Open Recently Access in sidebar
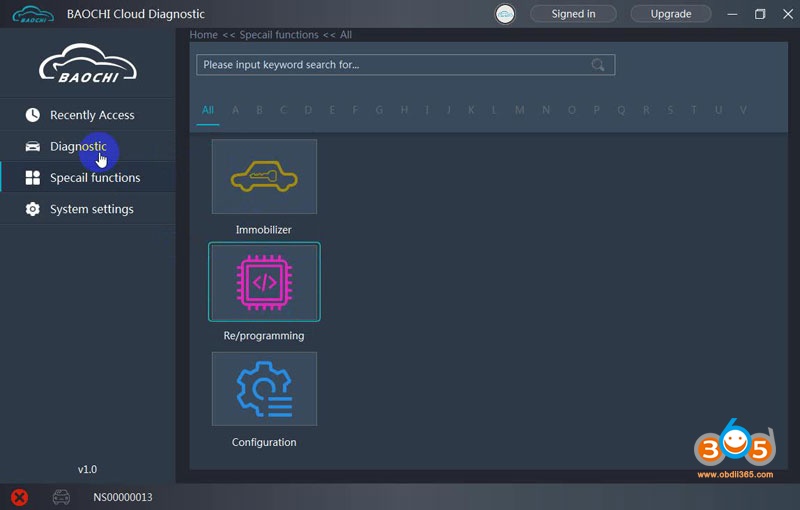The height and width of the screenshot is (510, 800). [x=88, y=115]
